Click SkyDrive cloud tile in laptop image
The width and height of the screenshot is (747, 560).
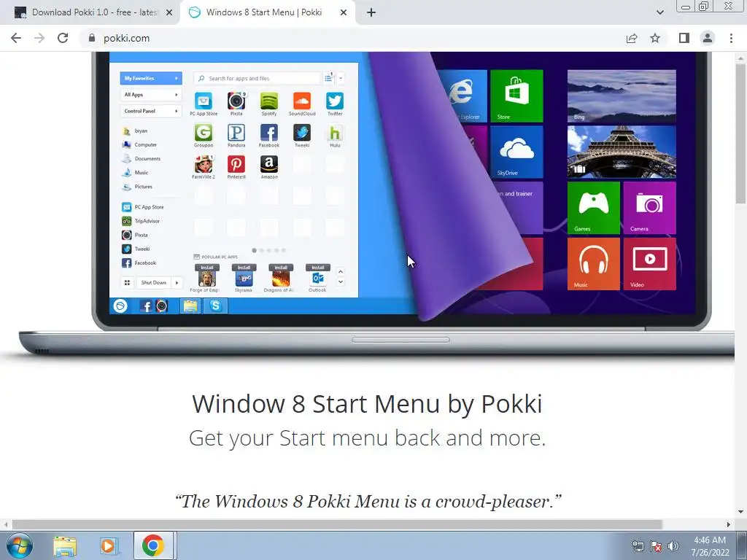coord(516,152)
